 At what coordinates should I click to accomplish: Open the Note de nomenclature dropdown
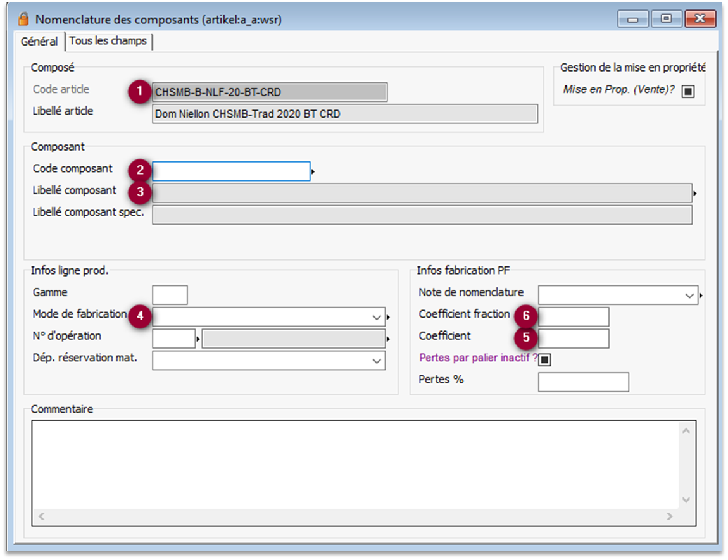689,296
